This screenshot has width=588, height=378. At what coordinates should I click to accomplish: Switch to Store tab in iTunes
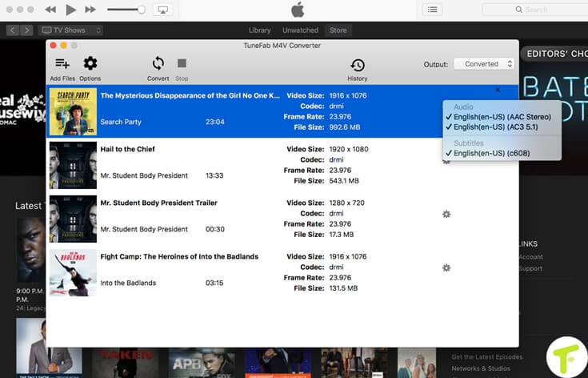(x=338, y=30)
